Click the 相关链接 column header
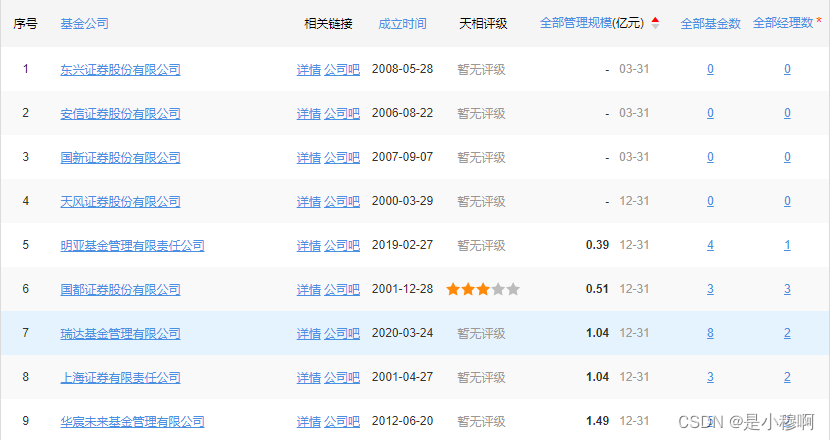 coord(328,23)
